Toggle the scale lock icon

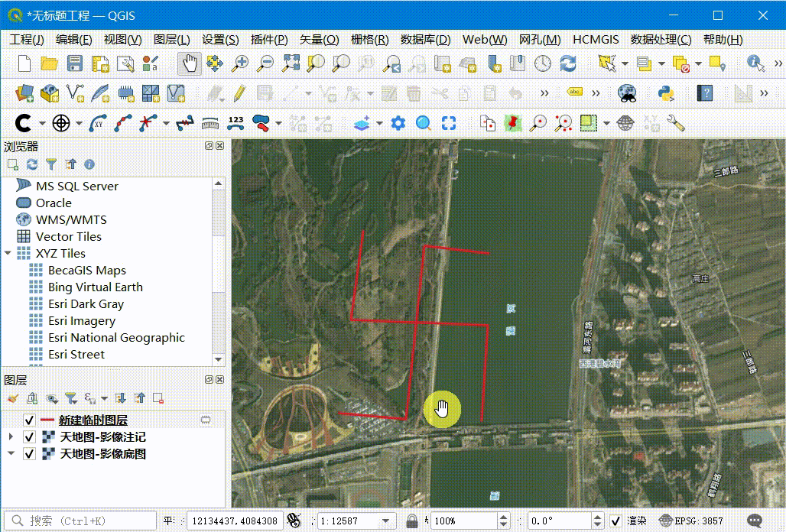click(411, 521)
